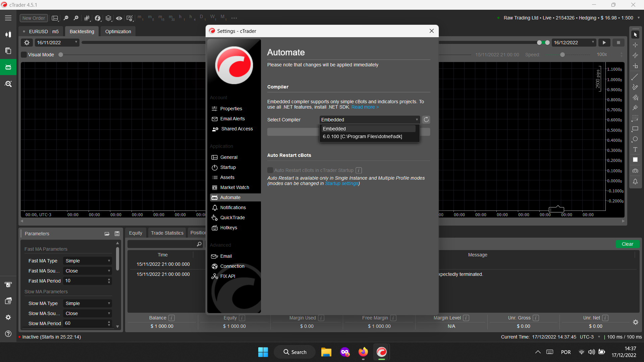Select Market Watch in settings menu
This screenshot has width=644, height=362.
[x=235, y=187]
